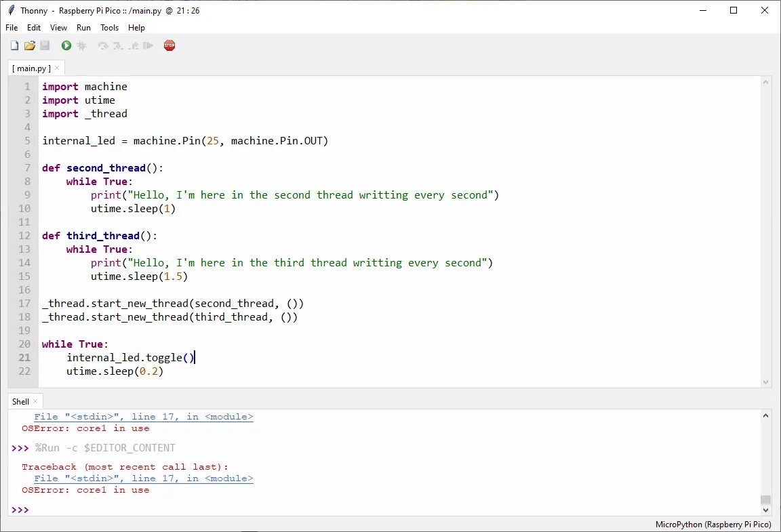Click the print statement for the third thread
781x532 pixels.
click(x=292, y=263)
